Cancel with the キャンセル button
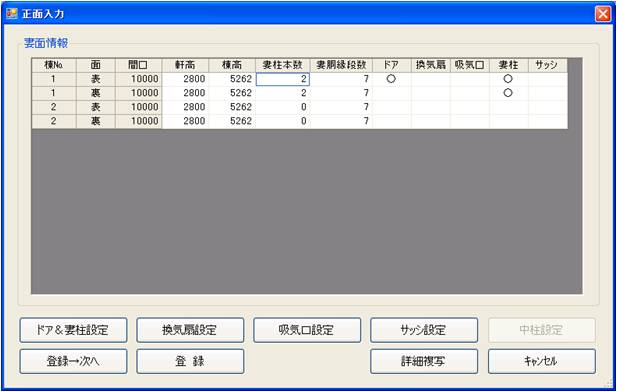 tap(542, 361)
